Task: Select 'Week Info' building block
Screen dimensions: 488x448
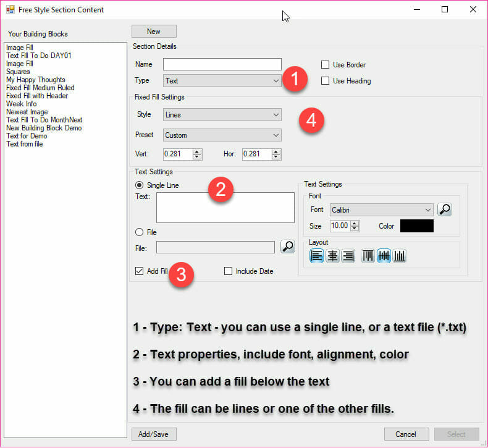Action: (21, 104)
